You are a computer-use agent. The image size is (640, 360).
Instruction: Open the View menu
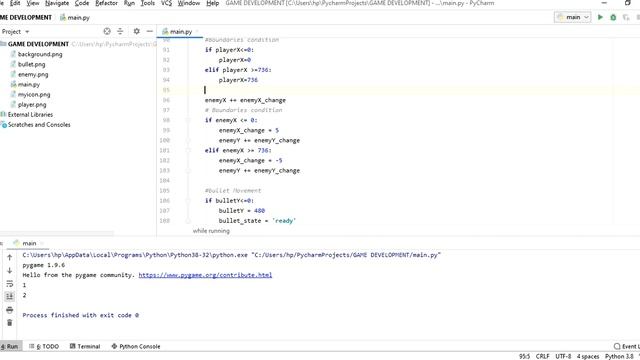33,3
